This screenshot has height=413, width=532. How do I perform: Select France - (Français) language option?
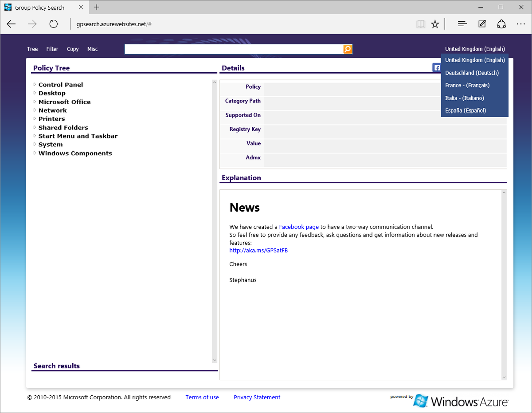tap(474, 85)
